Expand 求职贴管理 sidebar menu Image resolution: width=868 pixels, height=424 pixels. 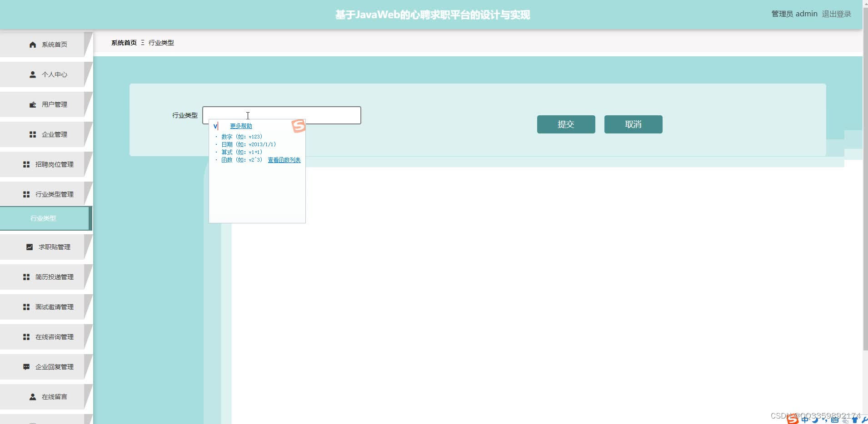pyautogui.click(x=46, y=247)
